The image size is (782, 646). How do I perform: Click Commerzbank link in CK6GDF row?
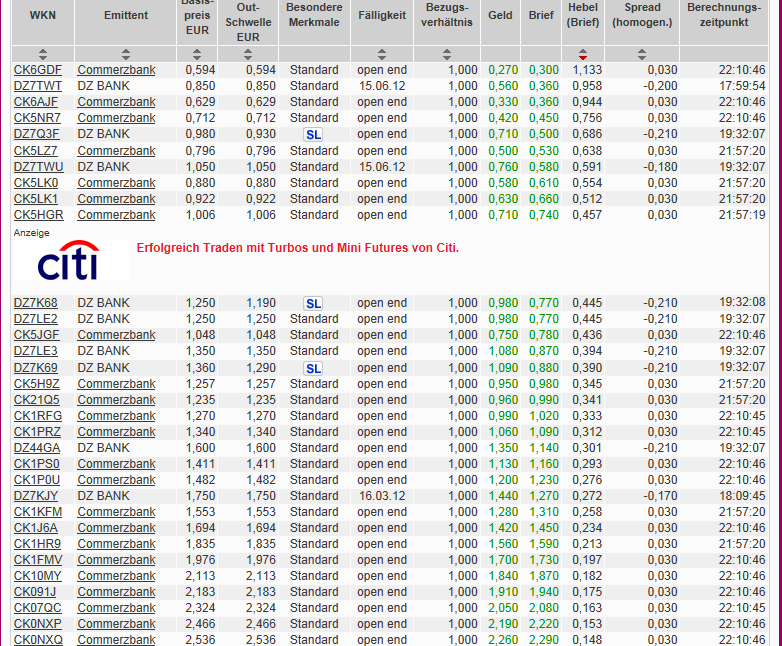[116, 70]
